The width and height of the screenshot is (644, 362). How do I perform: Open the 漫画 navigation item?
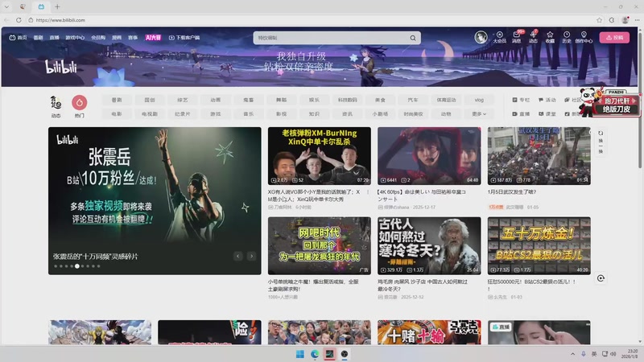117,37
